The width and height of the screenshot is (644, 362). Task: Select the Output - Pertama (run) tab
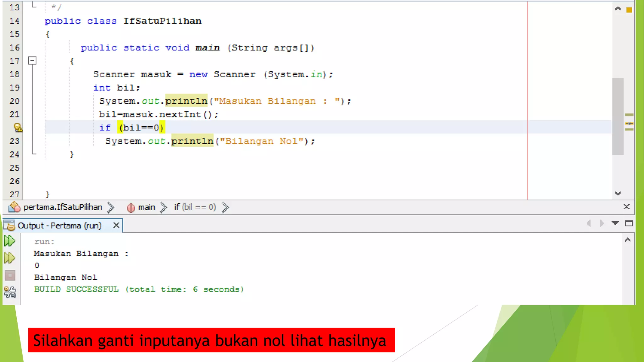coord(59,226)
